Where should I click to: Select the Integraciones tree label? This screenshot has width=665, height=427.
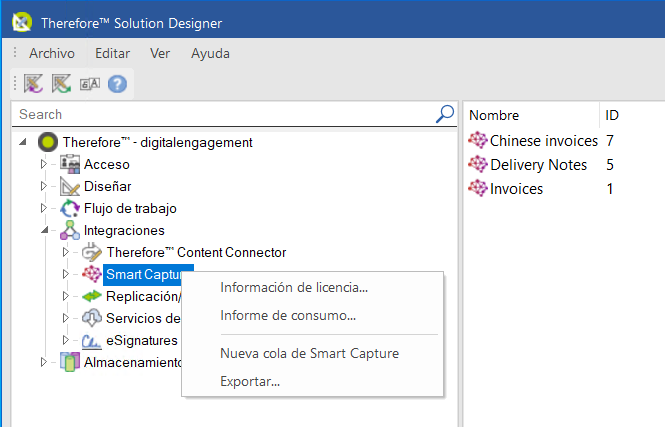pos(124,230)
